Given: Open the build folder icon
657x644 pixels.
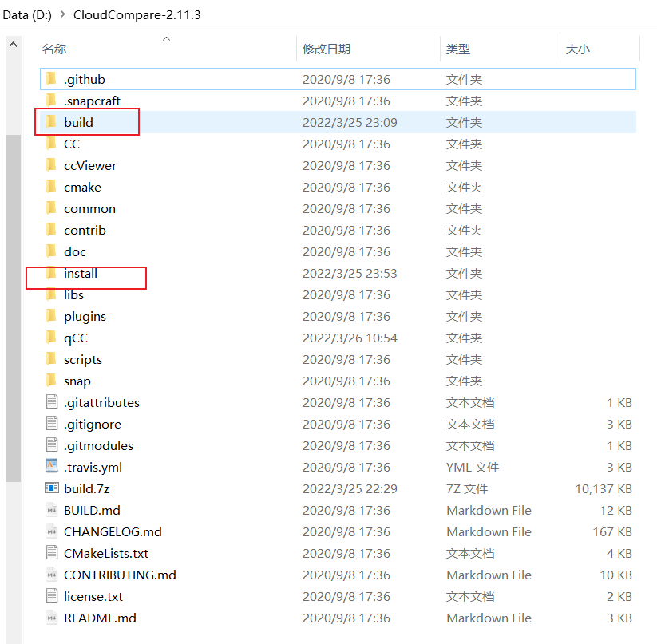Looking at the screenshot, I should click(x=53, y=122).
